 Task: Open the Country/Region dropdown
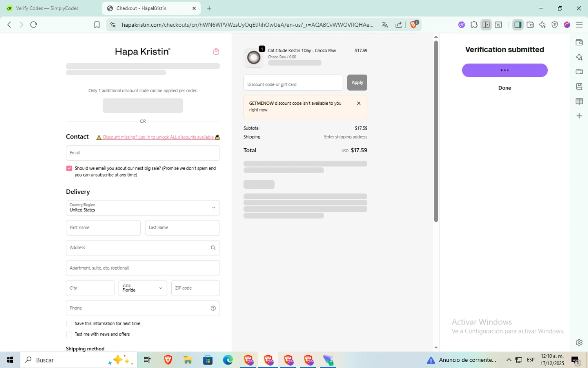[143, 208]
